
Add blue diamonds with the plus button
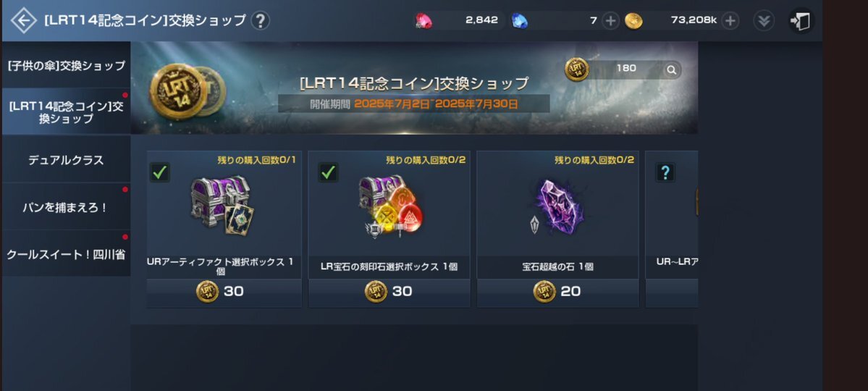(x=610, y=21)
